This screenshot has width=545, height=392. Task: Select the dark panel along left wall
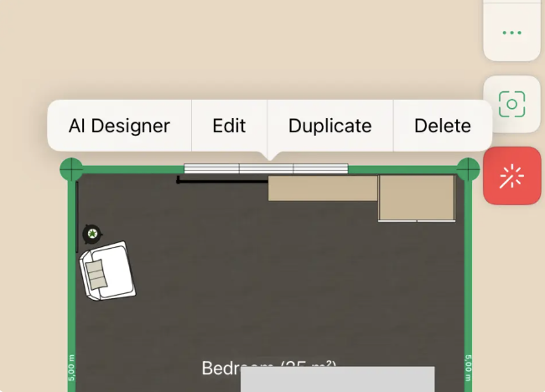pos(77,217)
